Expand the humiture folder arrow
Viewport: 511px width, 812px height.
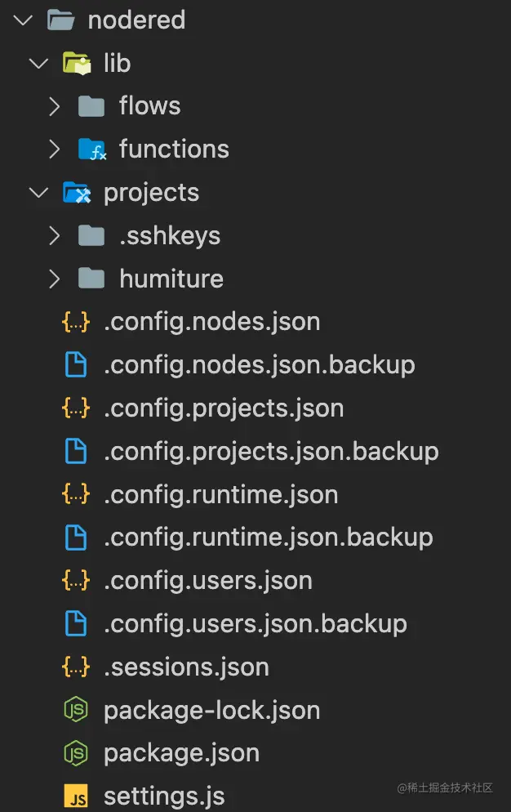coord(54,279)
